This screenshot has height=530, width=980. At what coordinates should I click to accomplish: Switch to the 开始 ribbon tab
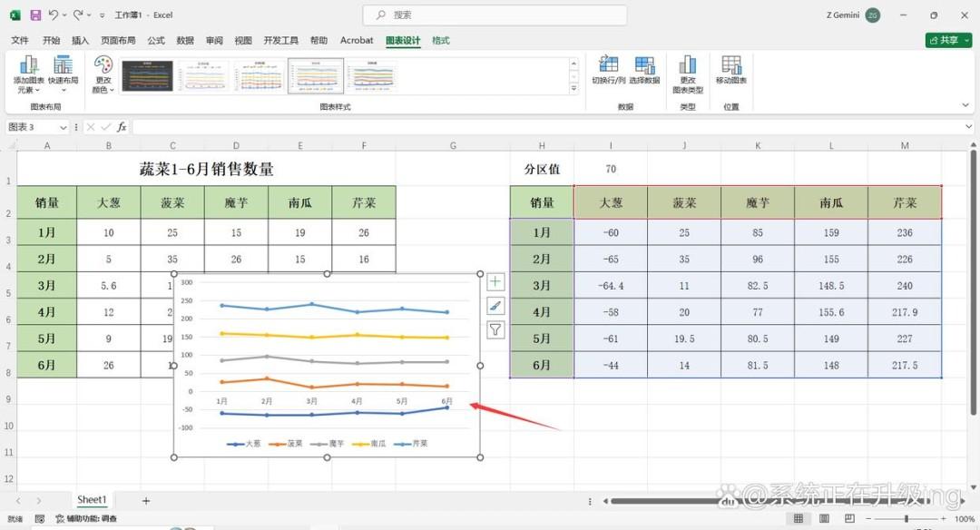51,40
